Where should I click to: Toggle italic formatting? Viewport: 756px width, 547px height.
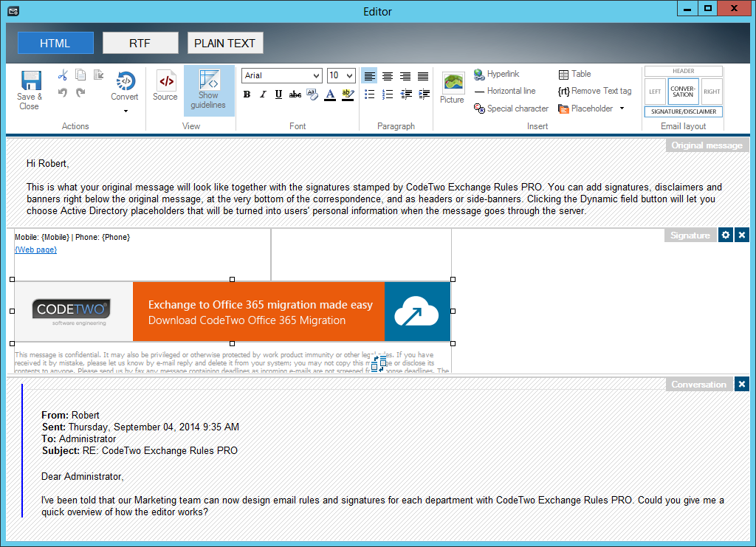pyautogui.click(x=263, y=94)
